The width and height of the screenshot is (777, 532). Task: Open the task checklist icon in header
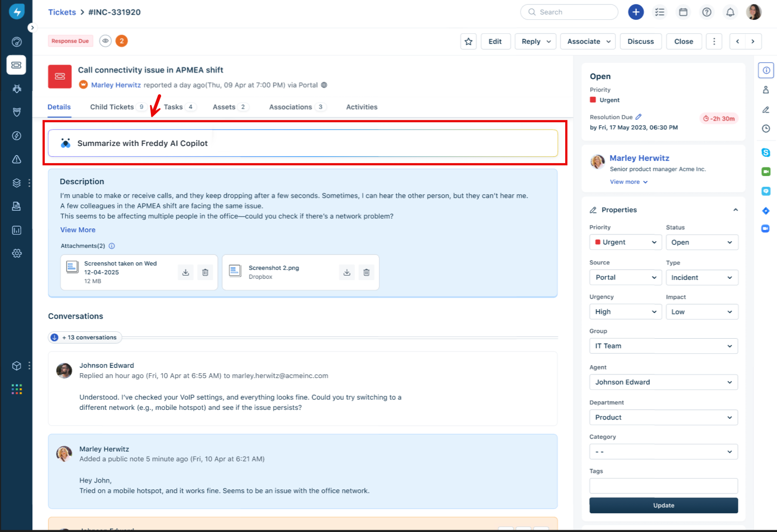(x=660, y=12)
